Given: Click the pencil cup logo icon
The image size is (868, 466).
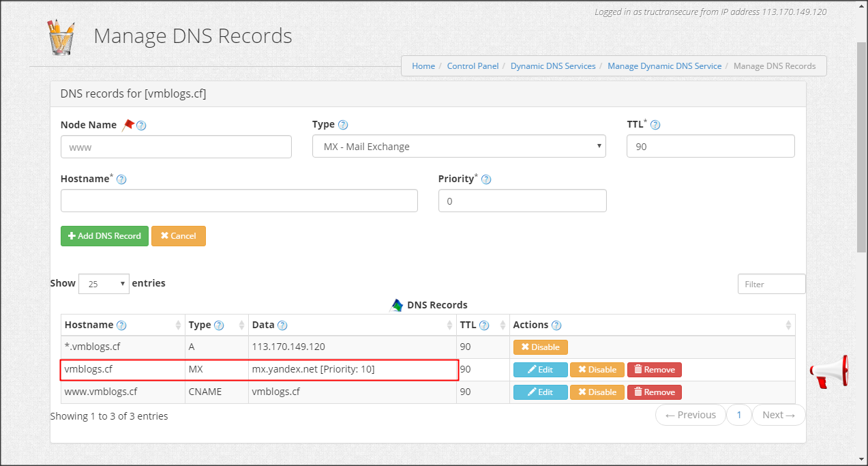Looking at the screenshot, I should 61,36.
